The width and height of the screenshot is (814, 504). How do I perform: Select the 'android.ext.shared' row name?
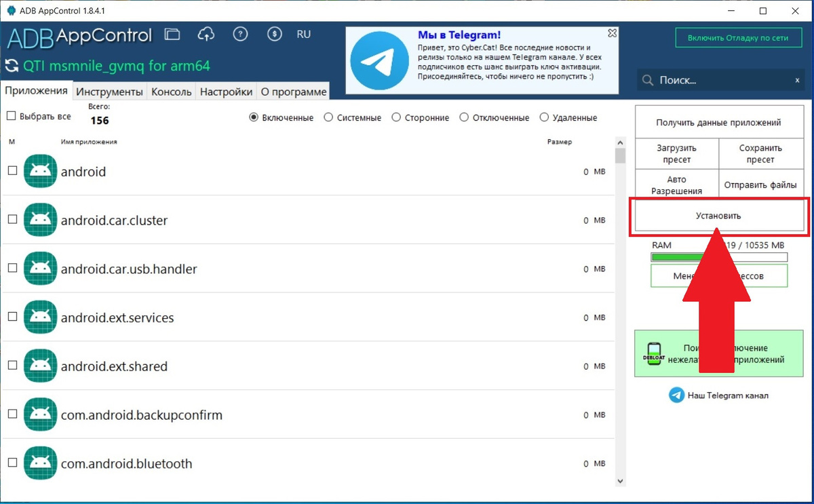coord(114,366)
